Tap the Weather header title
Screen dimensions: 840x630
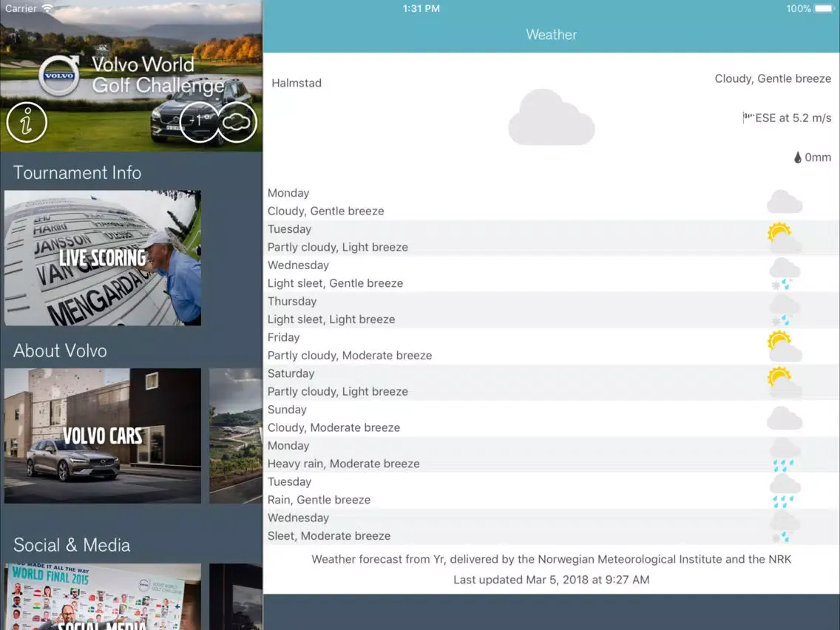552,35
